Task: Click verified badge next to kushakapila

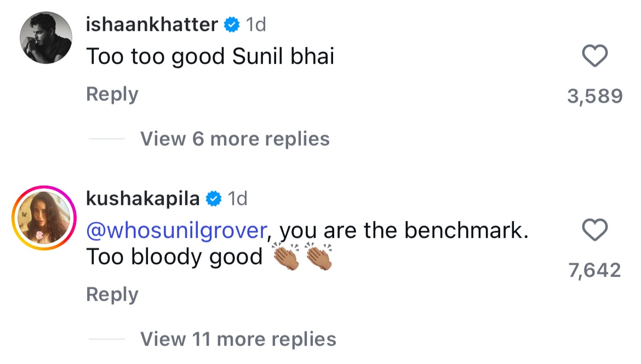Action: tap(213, 199)
